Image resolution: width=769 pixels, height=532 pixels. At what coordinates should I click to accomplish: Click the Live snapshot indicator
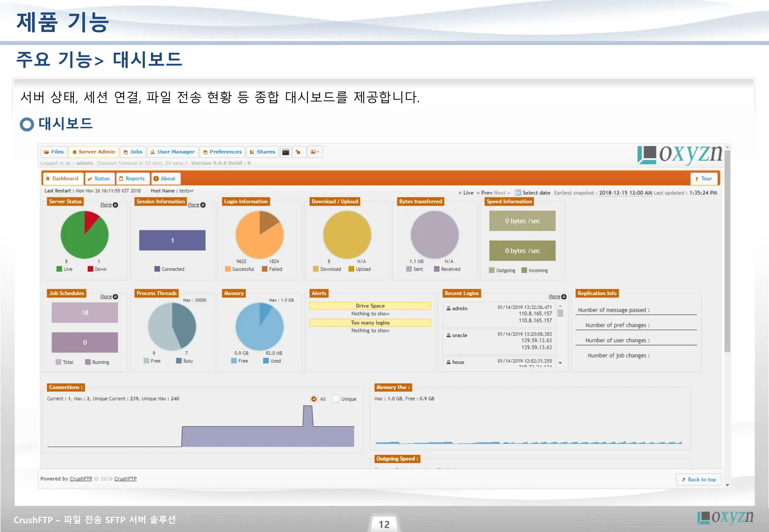466,193
